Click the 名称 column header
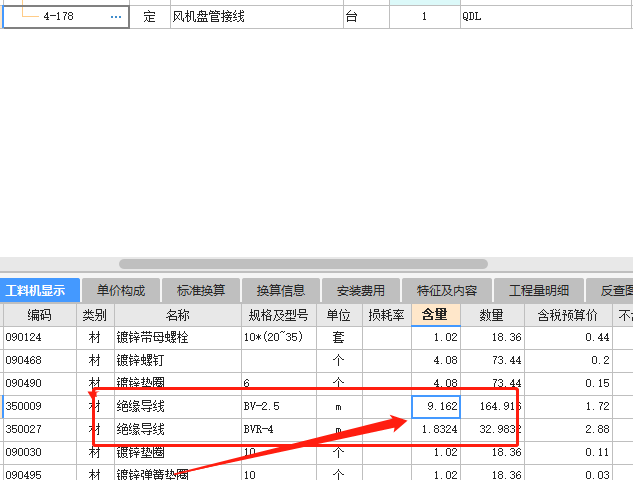 [x=178, y=315]
